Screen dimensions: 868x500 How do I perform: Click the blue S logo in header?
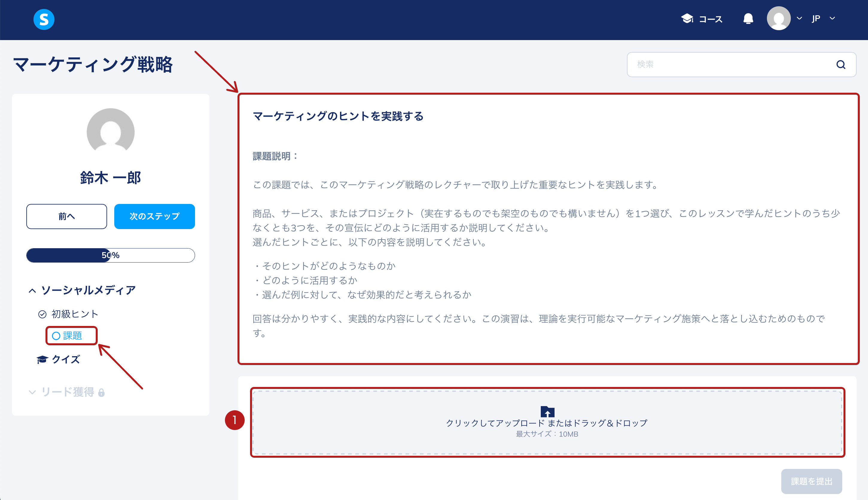pyautogui.click(x=44, y=19)
